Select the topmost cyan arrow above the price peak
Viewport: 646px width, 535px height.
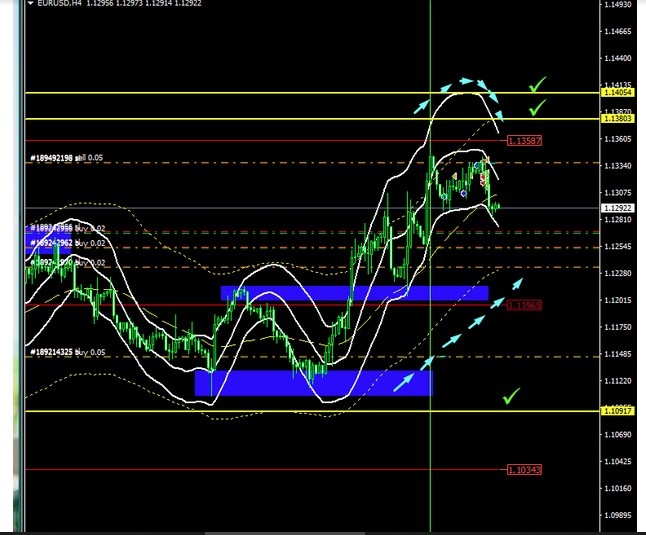(x=466, y=80)
